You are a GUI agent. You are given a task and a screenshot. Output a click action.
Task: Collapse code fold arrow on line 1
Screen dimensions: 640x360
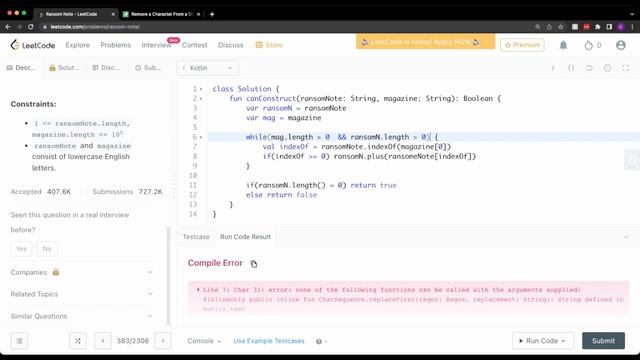click(x=201, y=89)
